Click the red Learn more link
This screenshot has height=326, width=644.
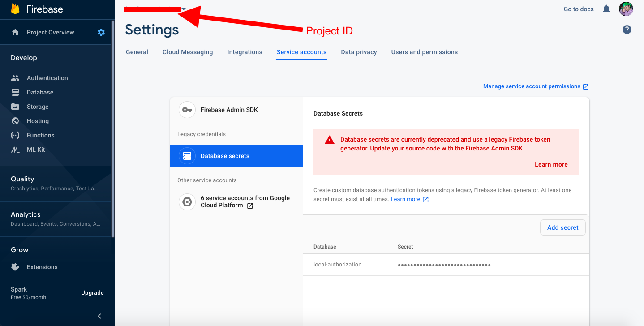(551, 164)
